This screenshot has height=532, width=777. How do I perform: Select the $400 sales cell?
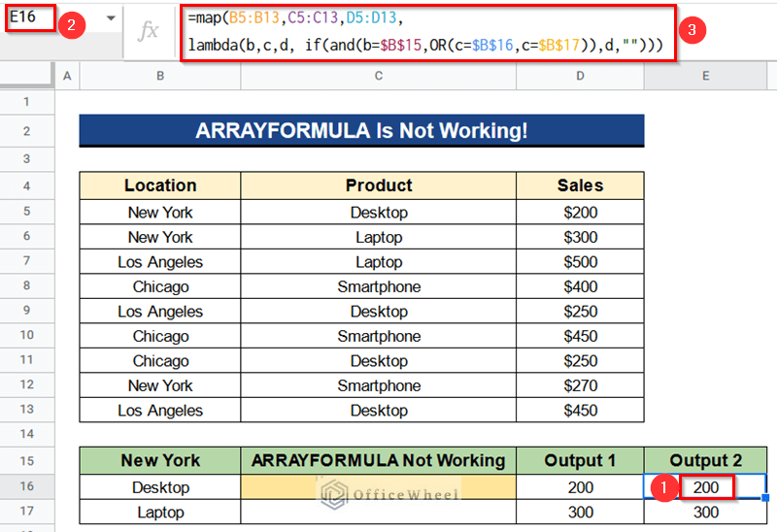coord(580,286)
